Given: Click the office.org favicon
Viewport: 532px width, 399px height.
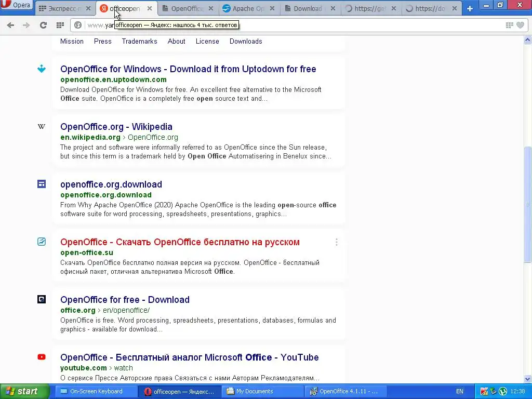Looking at the screenshot, I should 42,299.
